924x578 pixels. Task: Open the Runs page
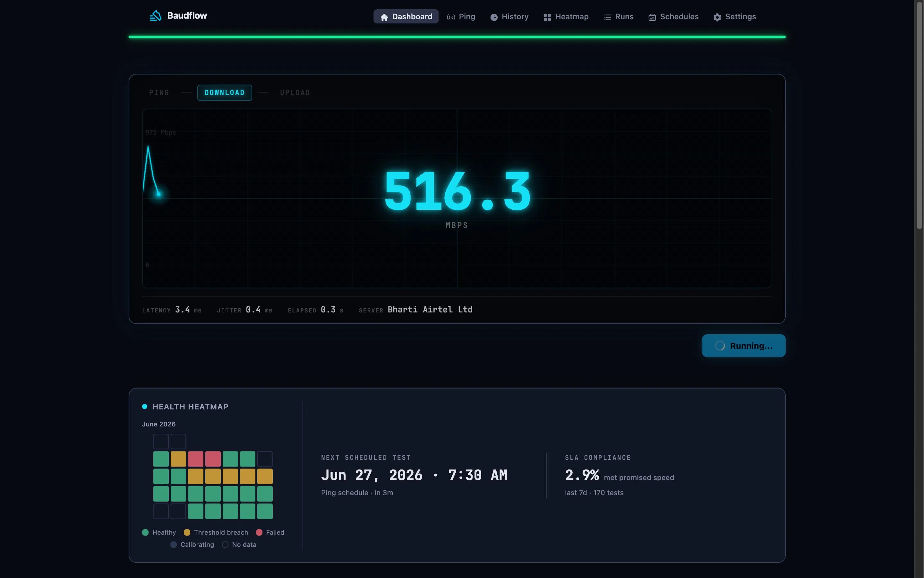(618, 17)
